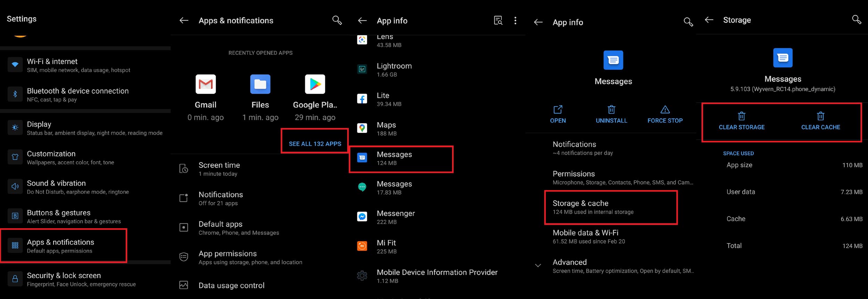The width and height of the screenshot is (868, 299).
Task: Tap the Default apps icon
Action: [184, 228]
